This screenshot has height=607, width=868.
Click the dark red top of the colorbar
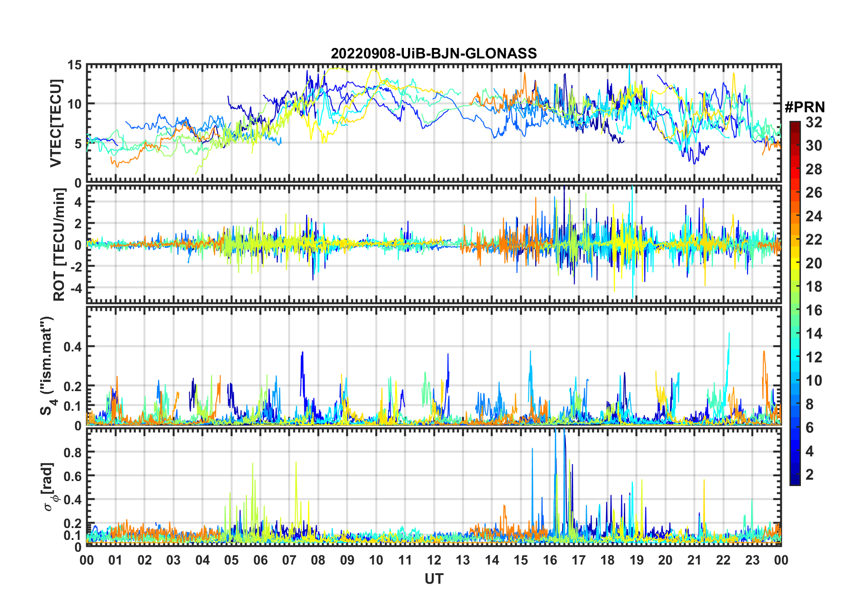click(x=795, y=124)
